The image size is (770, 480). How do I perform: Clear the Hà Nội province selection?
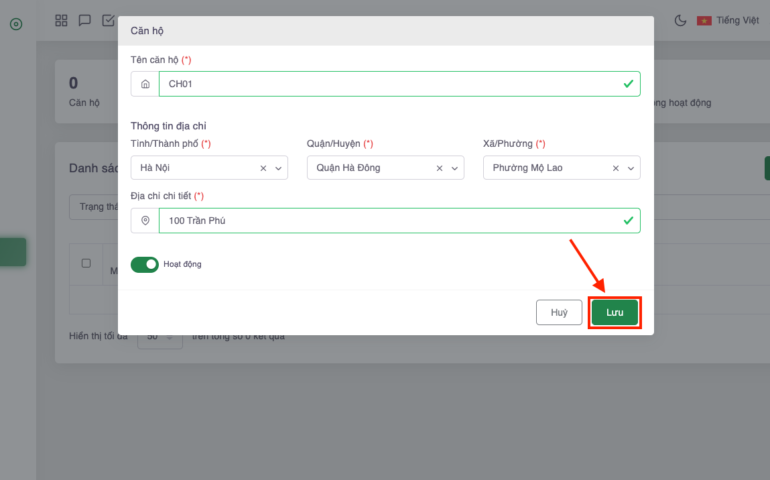click(263, 168)
